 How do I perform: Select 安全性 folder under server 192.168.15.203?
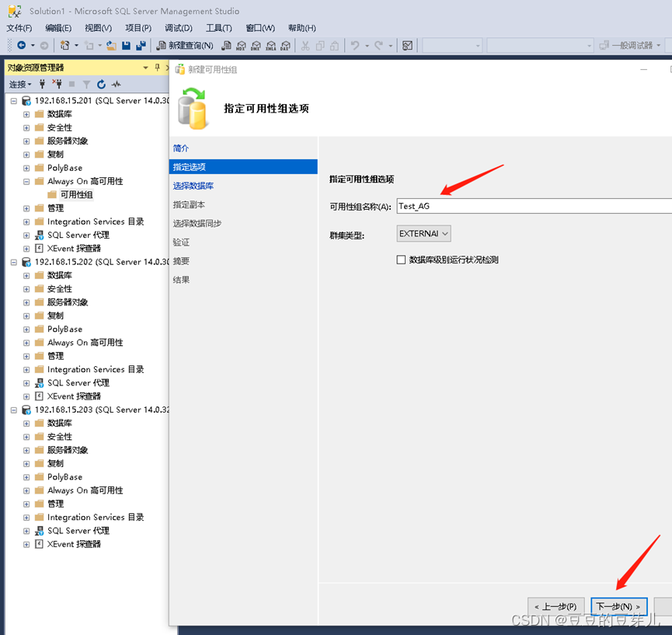[x=60, y=437]
